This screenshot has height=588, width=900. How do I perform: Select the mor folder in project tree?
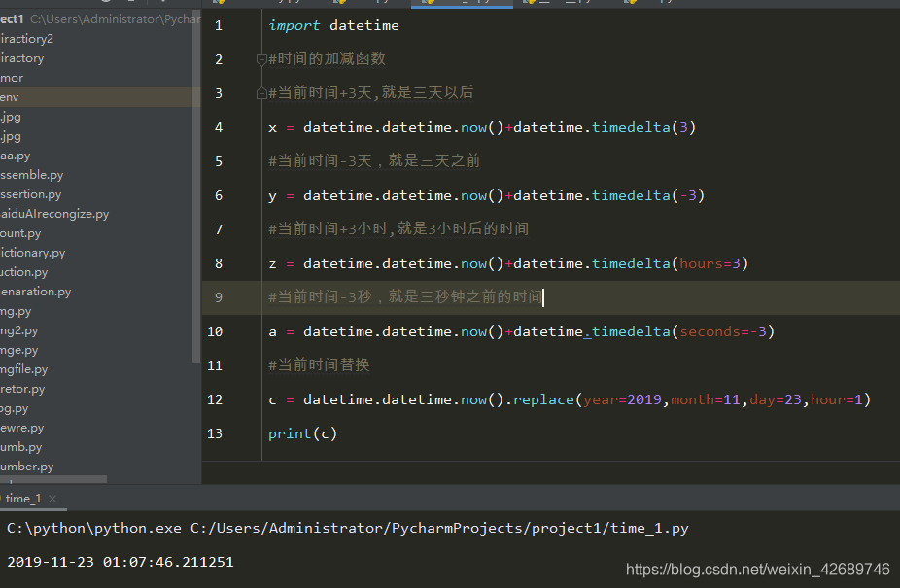12,78
